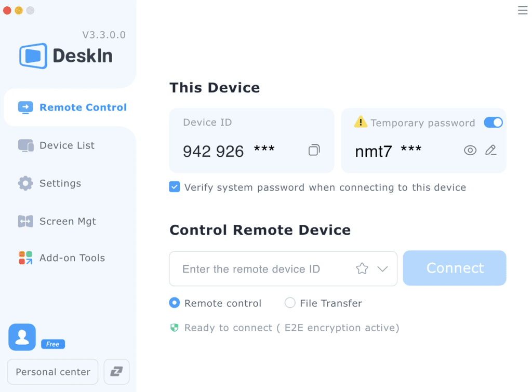Screen dimensions: 532x392
Task: Open Settings with the gear icon
Action: tap(60, 183)
